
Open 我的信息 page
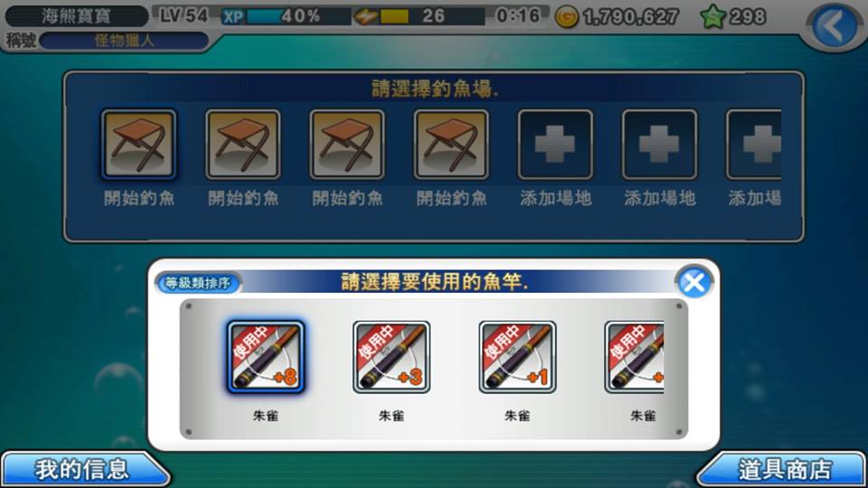pos(84,470)
